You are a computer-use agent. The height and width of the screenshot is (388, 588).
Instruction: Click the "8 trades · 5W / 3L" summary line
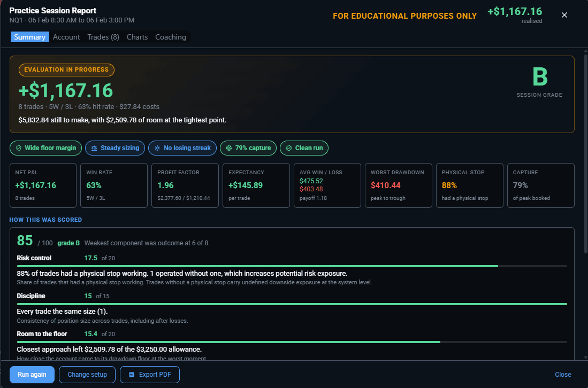89,107
